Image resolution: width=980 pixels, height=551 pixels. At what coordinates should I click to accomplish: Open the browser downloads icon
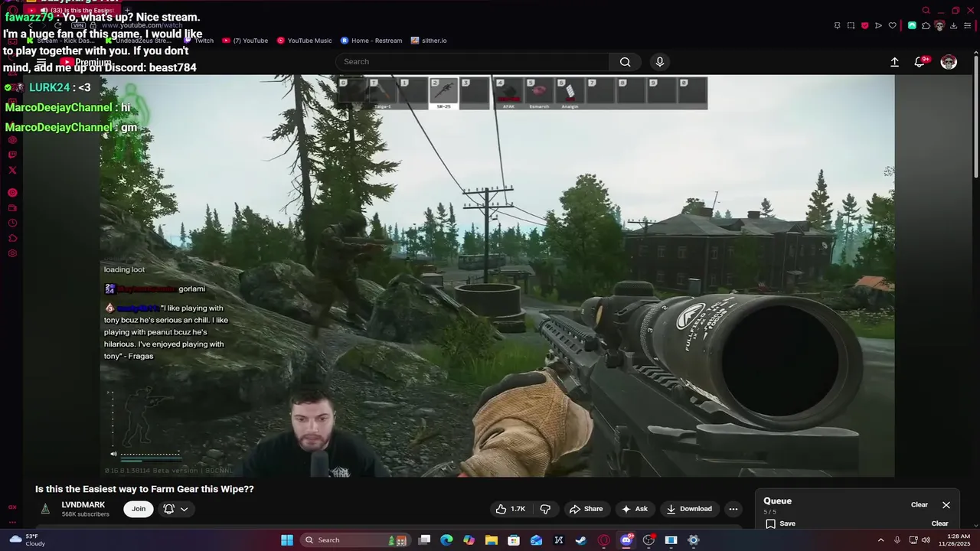tap(953, 25)
